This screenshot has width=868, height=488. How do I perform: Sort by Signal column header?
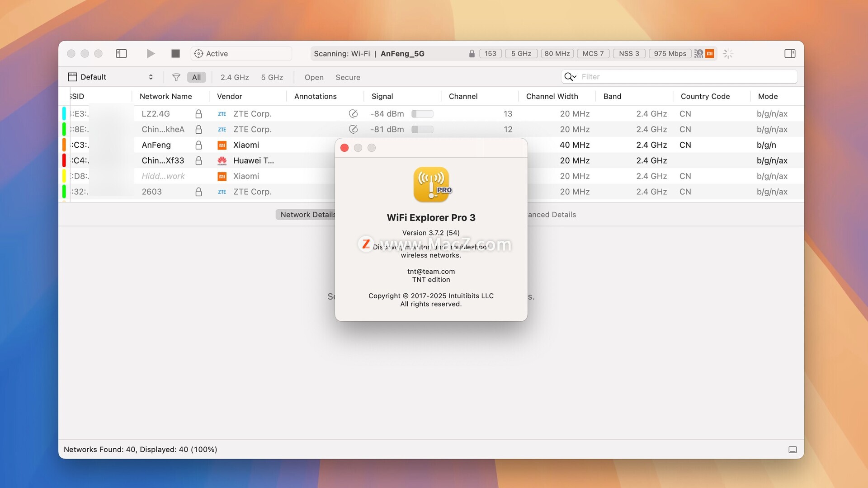(382, 96)
